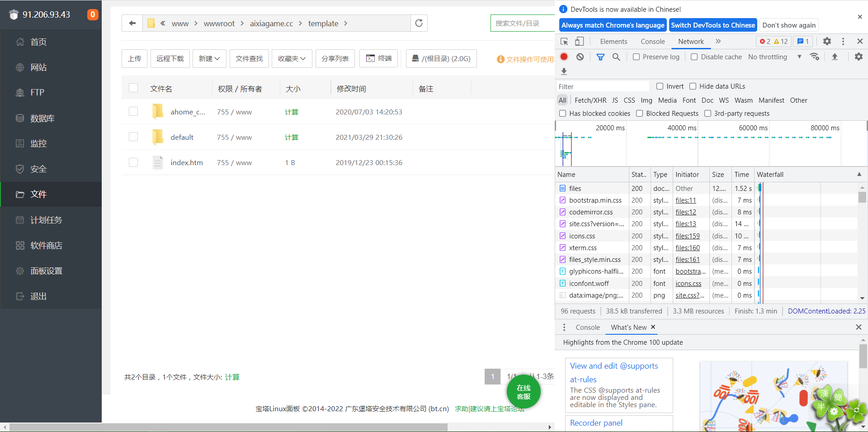Click the chevron after aixiagame.cc in path
The height and width of the screenshot is (432, 868).
[300, 23]
